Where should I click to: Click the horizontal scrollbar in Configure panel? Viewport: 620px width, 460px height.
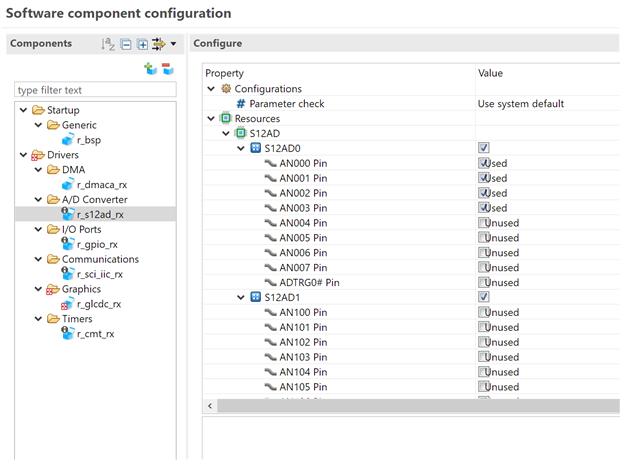pyautogui.click(x=400, y=406)
